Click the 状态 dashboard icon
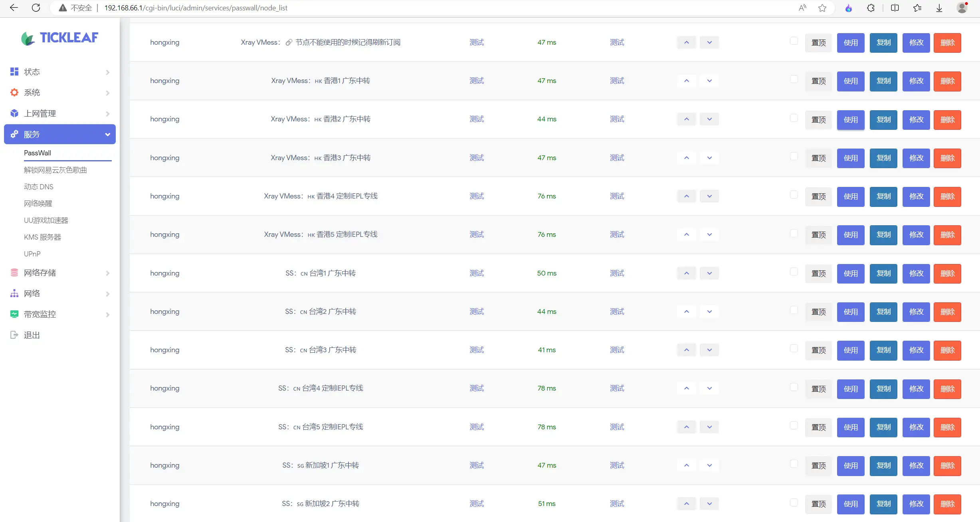 pos(14,71)
